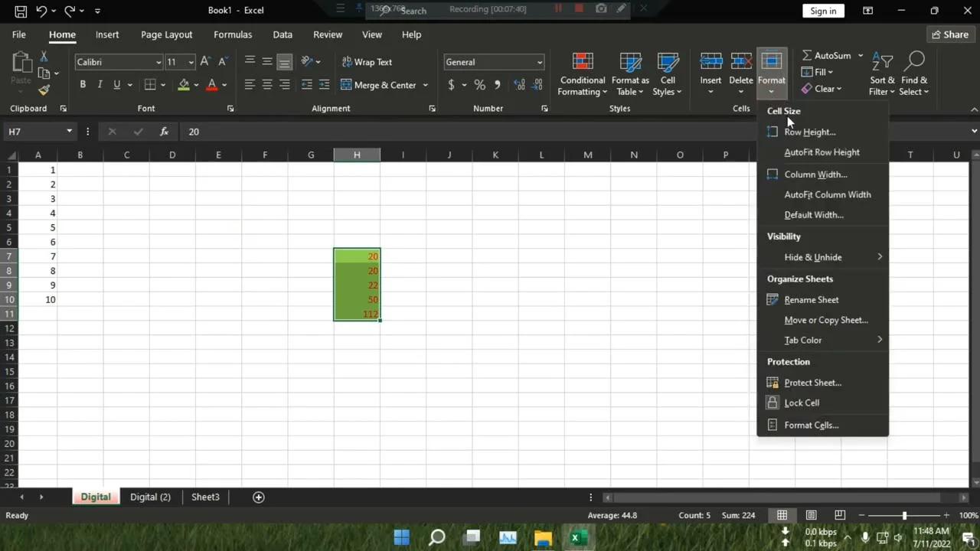Screen dimensions: 980x551
Task: Click the Increase Font Size icon
Action: pyautogui.click(x=205, y=62)
